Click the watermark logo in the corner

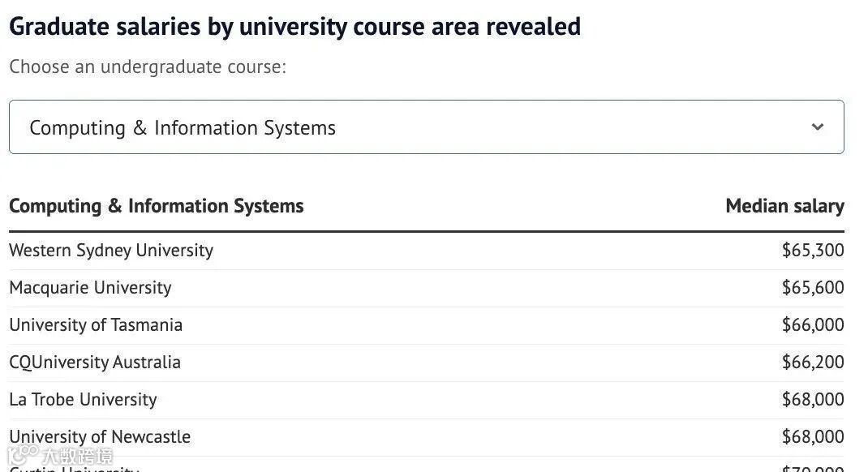tap(60, 455)
